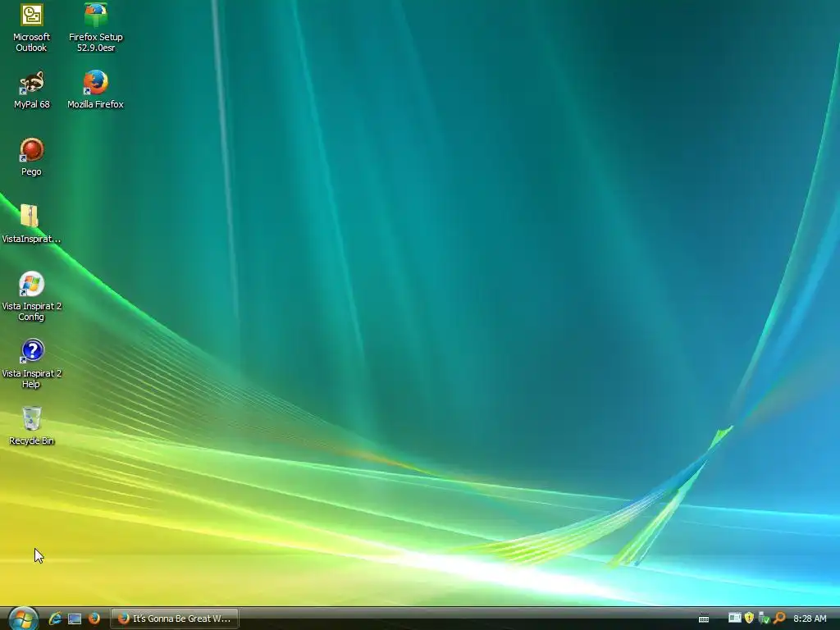Launch the Firefox Setup 52.9.0esr installer
This screenshot has height=630, width=840.
(95, 28)
